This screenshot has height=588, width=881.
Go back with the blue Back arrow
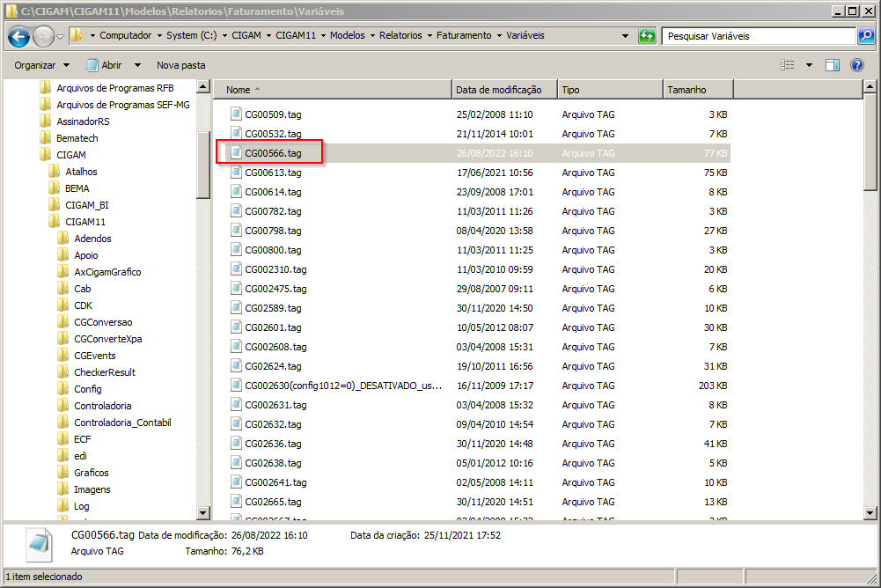tap(18, 37)
